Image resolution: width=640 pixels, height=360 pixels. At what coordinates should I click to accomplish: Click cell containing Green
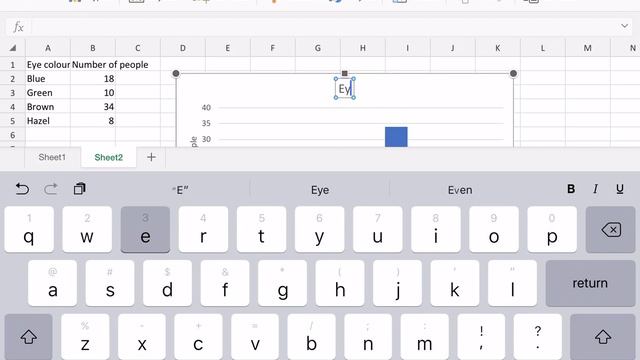click(x=48, y=93)
